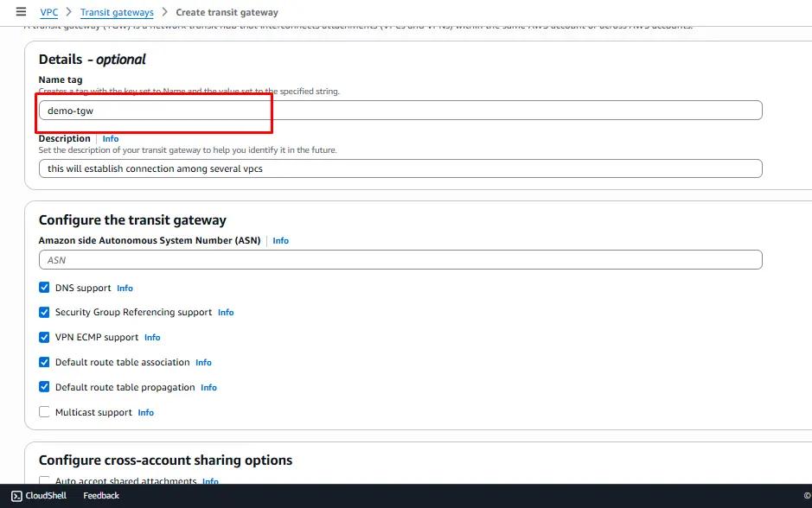
Task: Open the hamburger navigation menu
Action: [x=21, y=12]
